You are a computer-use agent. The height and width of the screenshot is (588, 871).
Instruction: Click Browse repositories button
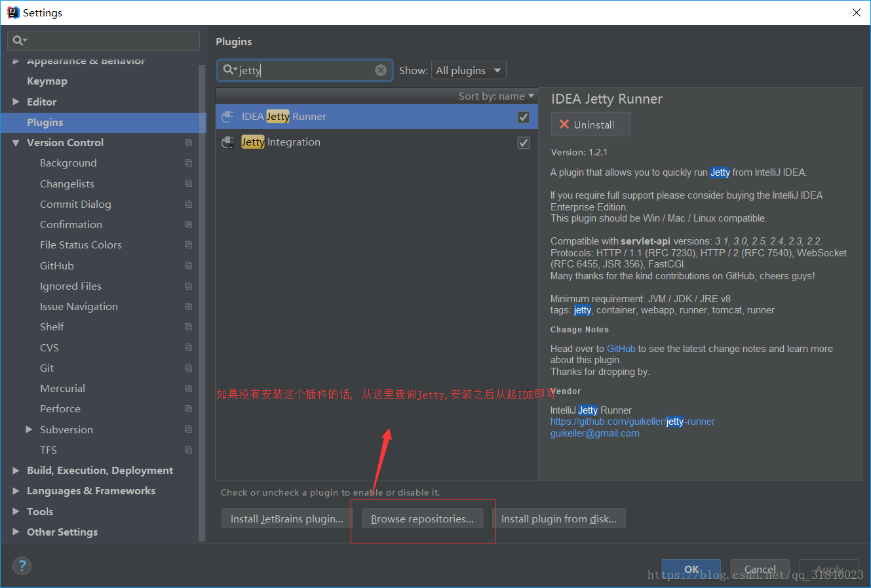422,519
